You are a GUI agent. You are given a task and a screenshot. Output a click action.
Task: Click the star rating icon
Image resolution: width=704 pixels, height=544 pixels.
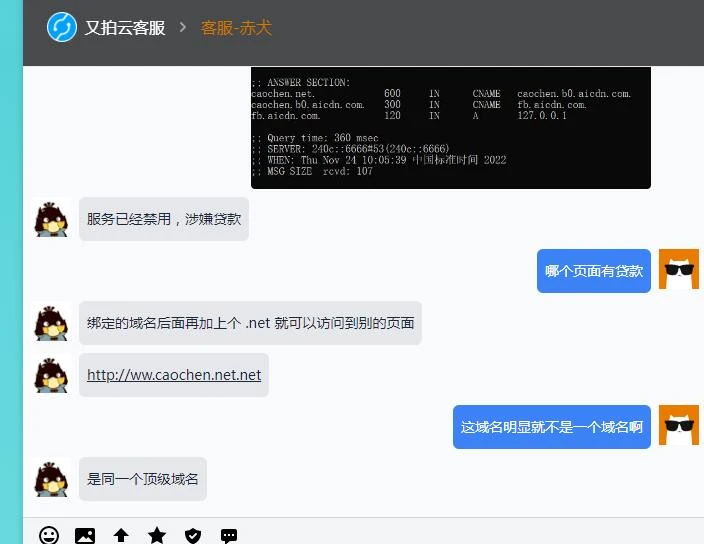(157, 536)
